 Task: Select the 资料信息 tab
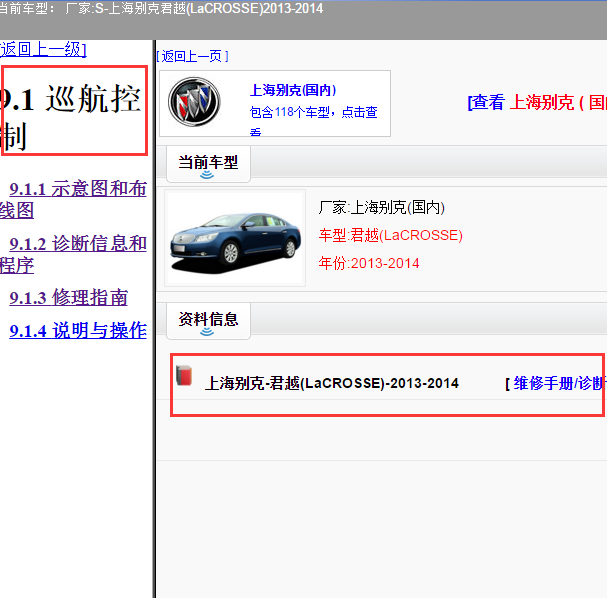[208, 321]
